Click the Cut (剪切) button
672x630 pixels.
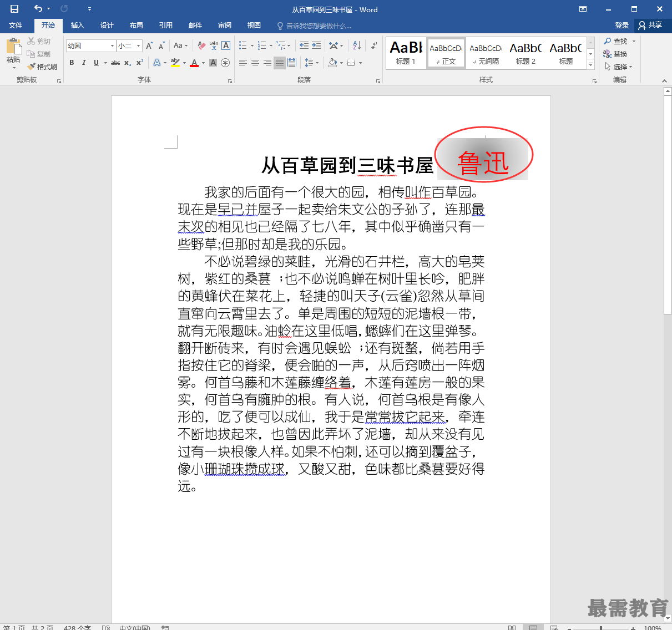pyautogui.click(x=39, y=42)
